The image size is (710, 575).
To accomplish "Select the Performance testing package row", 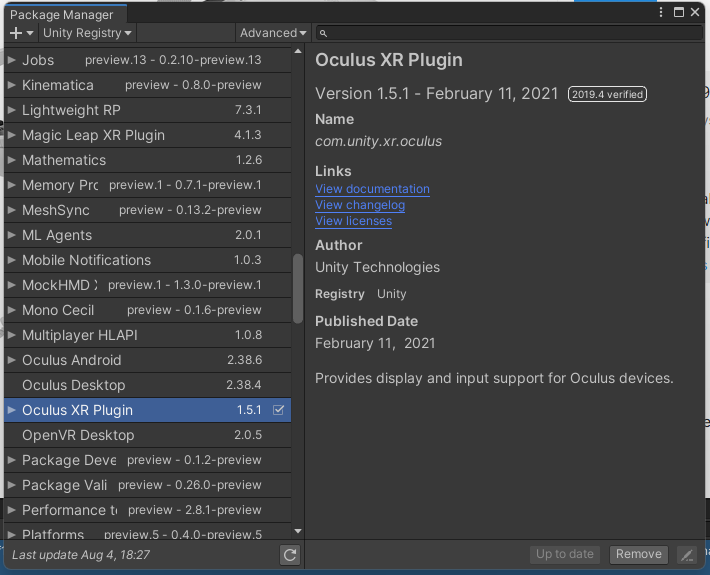I will pos(147,510).
